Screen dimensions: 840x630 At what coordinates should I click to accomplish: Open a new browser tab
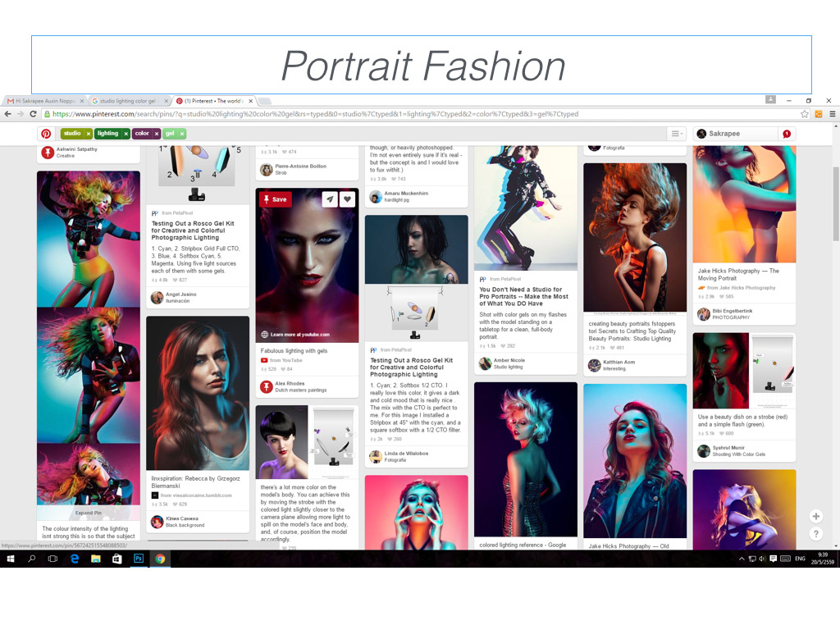(265, 101)
